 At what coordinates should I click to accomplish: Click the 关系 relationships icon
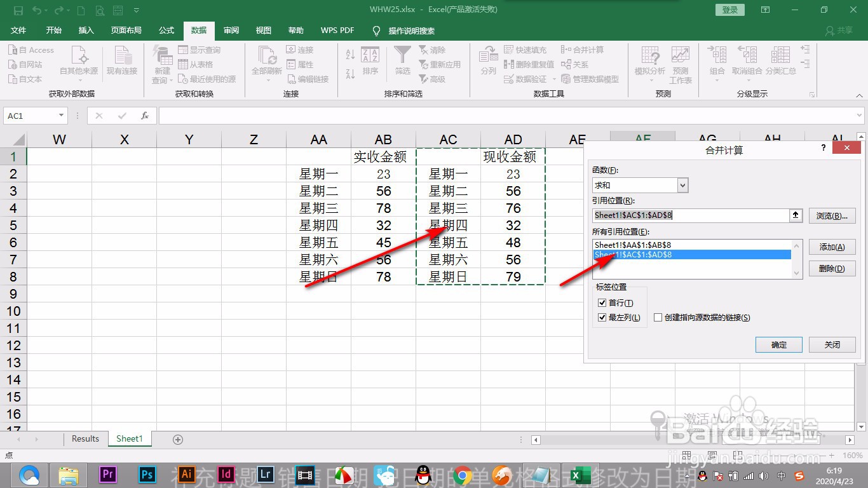coord(566,64)
